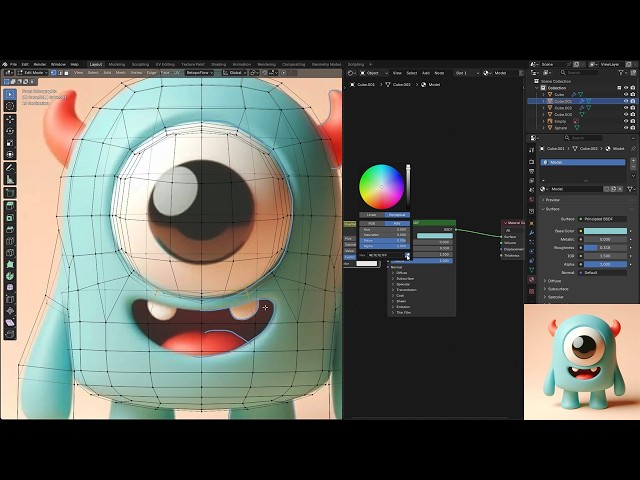This screenshot has height=480, width=640.
Task: Select the Poly Build tool
Action: coord(10,264)
